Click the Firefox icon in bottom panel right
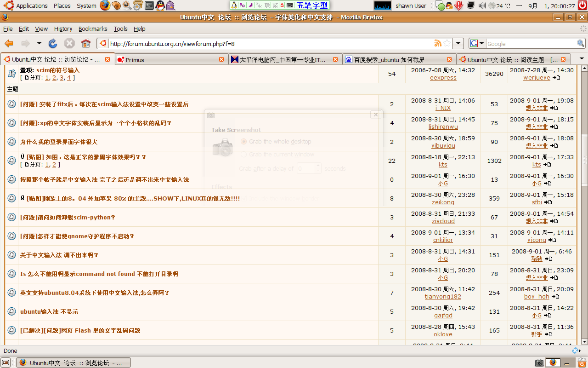Screen dimensions: 588x368 (x=553, y=362)
